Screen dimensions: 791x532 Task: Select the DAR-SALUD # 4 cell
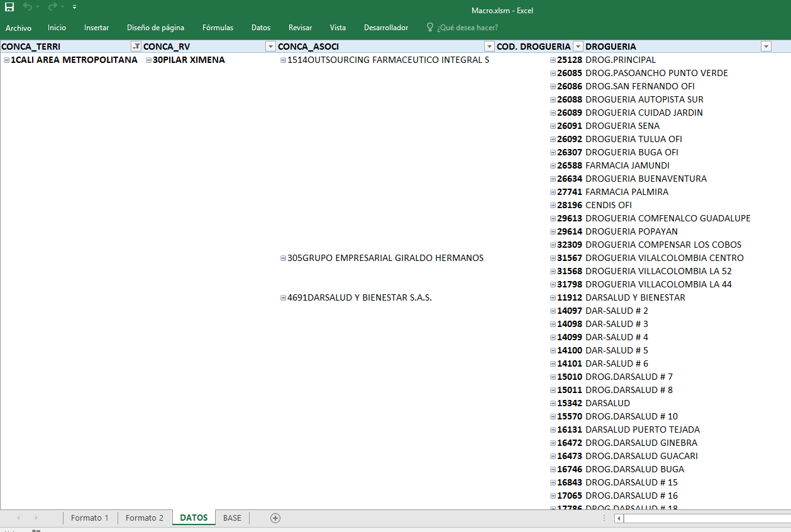[617, 338]
